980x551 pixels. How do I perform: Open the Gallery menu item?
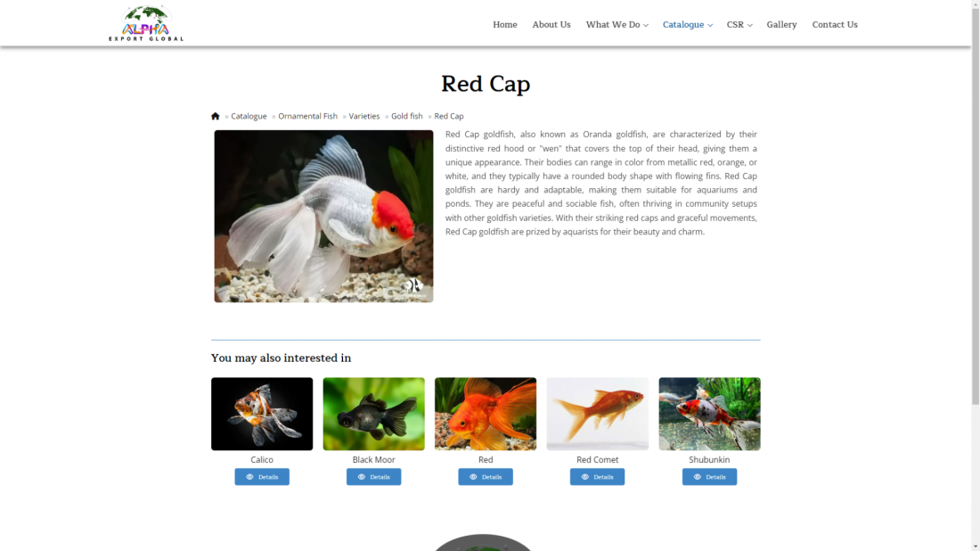tap(781, 24)
